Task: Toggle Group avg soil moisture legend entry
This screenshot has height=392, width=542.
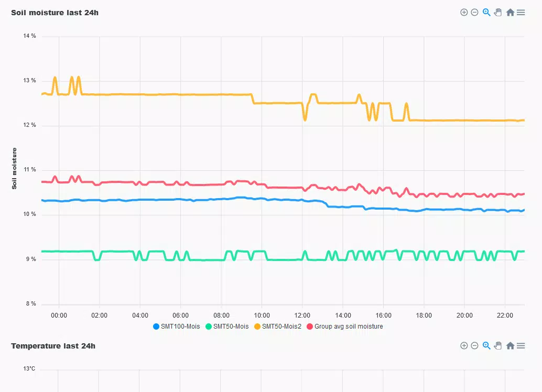Action: coord(345,326)
